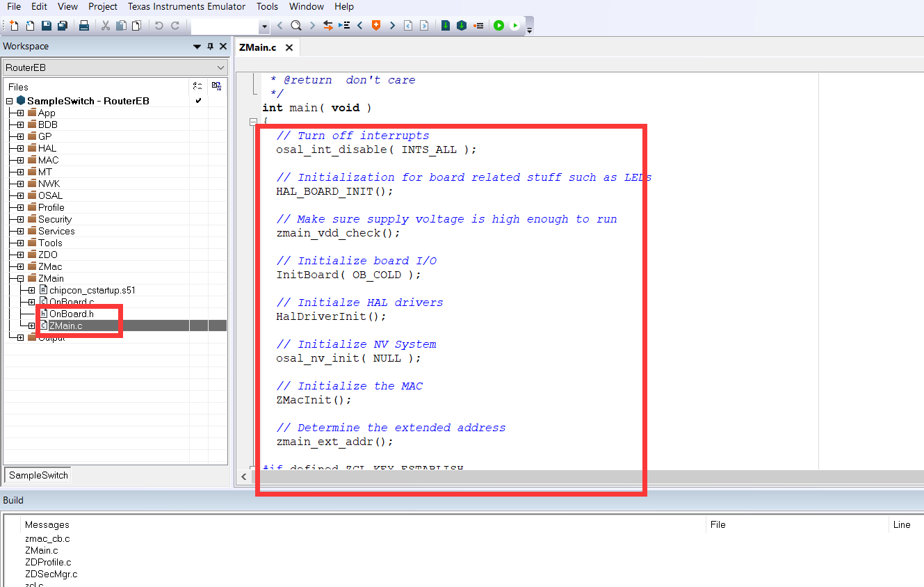Use the Paste icon on the toolbar
Screen dimensions: 924x587
[x=136, y=26]
